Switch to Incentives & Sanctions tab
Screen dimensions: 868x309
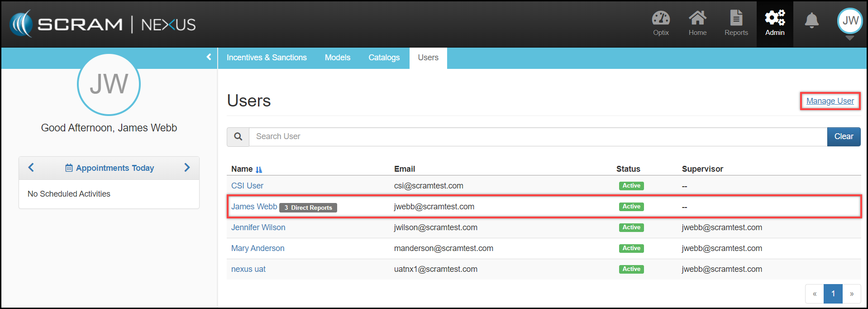[267, 58]
